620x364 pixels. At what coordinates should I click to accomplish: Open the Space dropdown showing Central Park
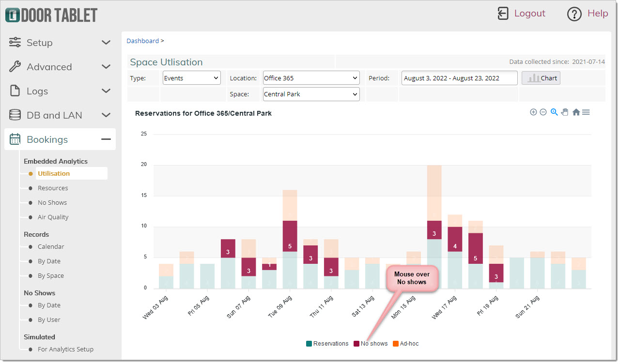click(x=311, y=94)
